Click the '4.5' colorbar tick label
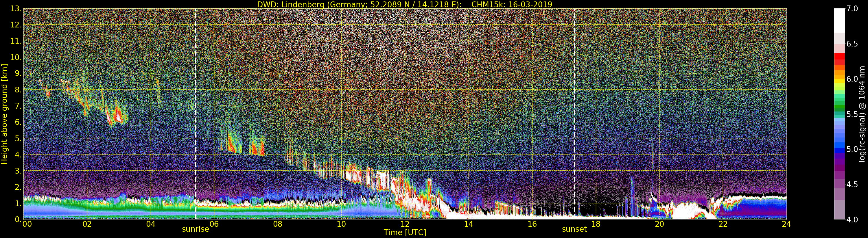The height and width of the screenshot is (238, 868). pos(852,185)
